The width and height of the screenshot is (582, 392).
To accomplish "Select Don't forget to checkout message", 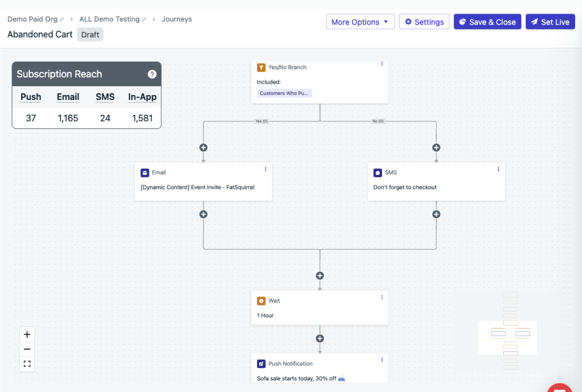I will [405, 187].
